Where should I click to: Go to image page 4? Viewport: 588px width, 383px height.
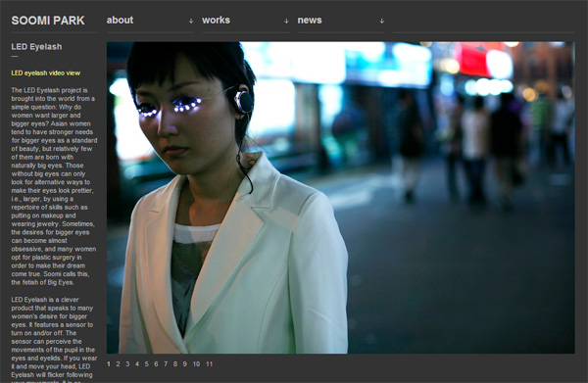137,363
